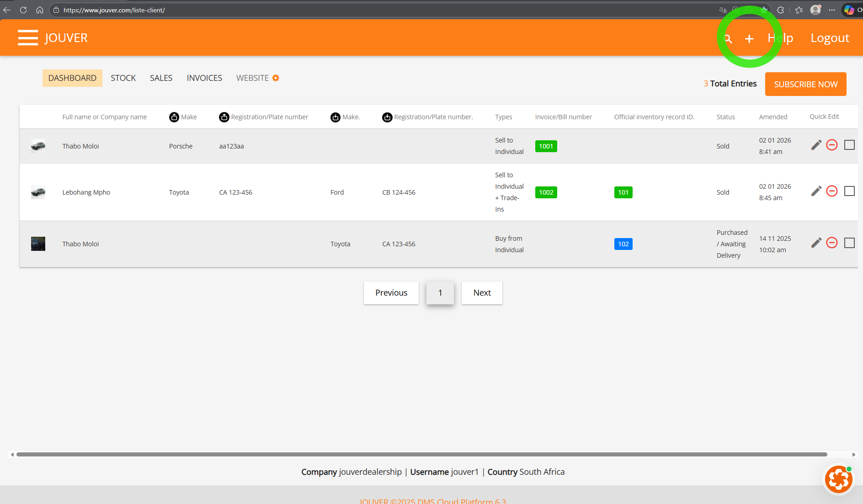This screenshot has height=504, width=863.
Task: Select page 1 in pagination
Action: [440, 293]
